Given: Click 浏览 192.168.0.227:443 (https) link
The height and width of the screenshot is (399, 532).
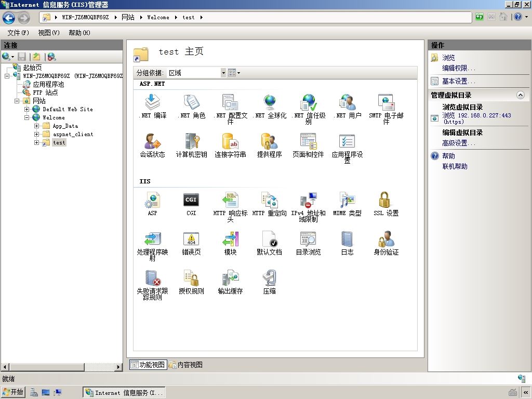Looking at the screenshot, I should (x=476, y=118).
